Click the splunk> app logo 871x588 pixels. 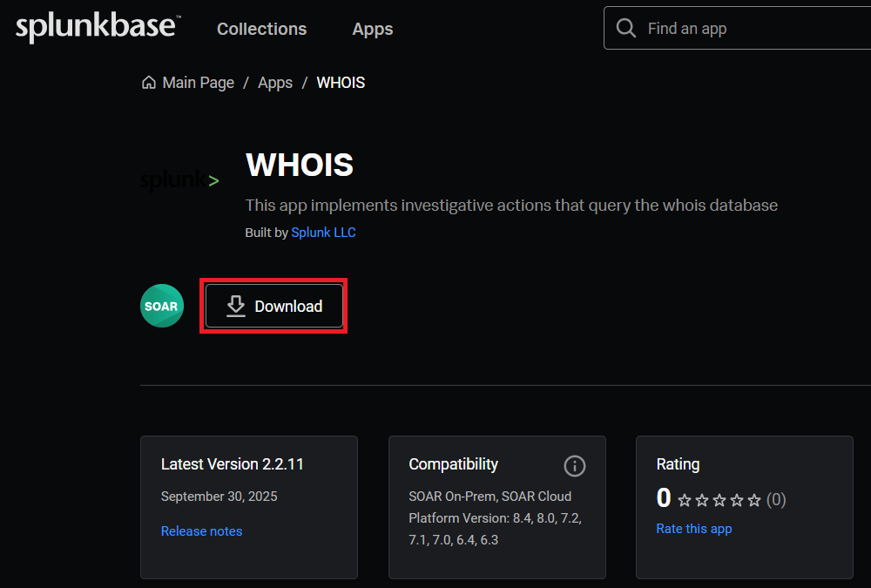click(179, 181)
